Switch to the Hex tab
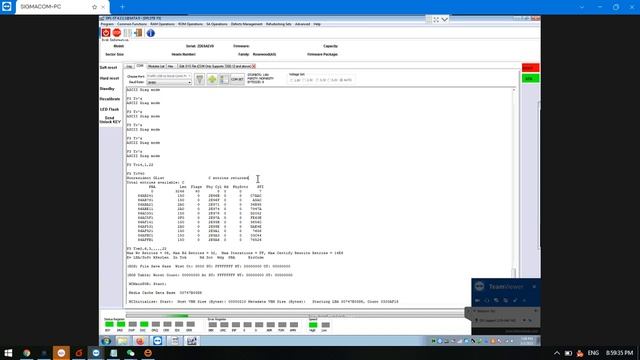 tap(171, 66)
